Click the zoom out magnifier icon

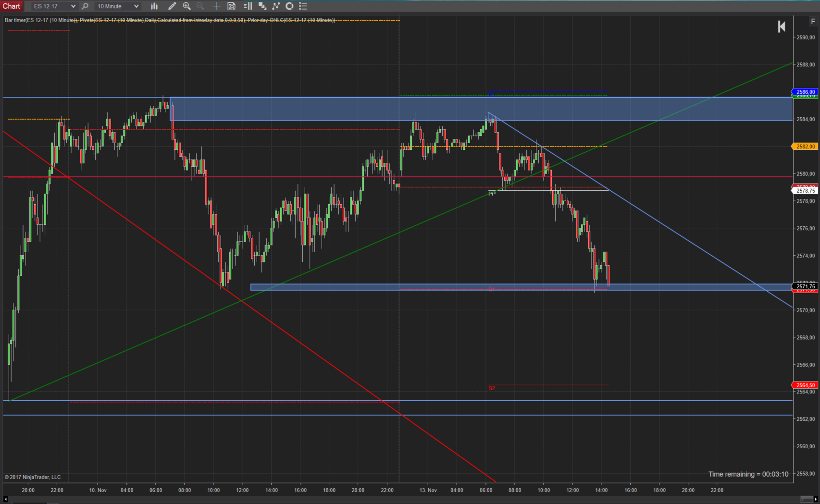200,6
